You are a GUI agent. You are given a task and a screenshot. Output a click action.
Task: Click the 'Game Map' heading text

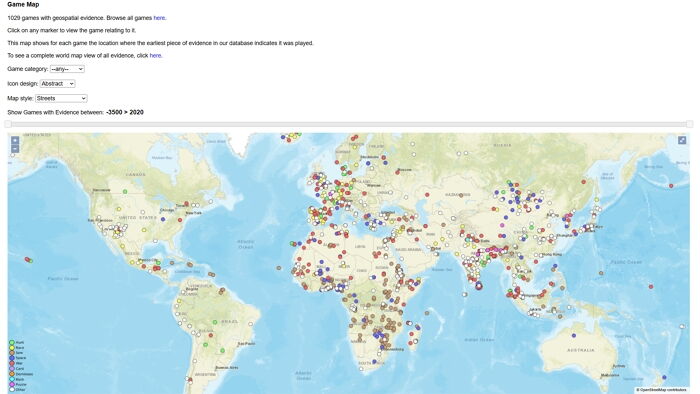point(23,4)
